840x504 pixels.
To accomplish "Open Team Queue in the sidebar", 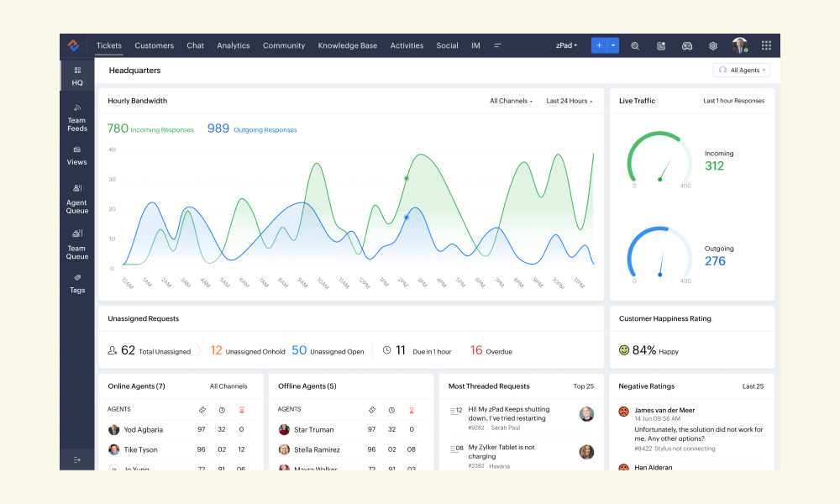I will coord(77,244).
